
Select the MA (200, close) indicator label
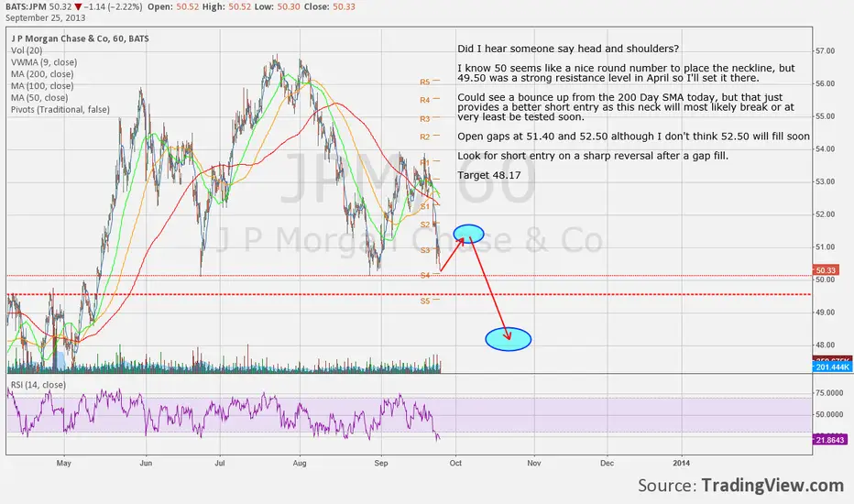(42, 74)
